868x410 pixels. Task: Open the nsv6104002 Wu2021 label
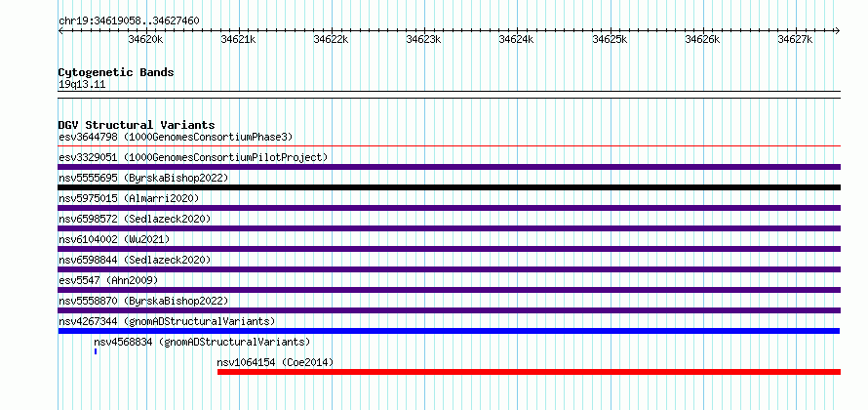[x=114, y=239]
